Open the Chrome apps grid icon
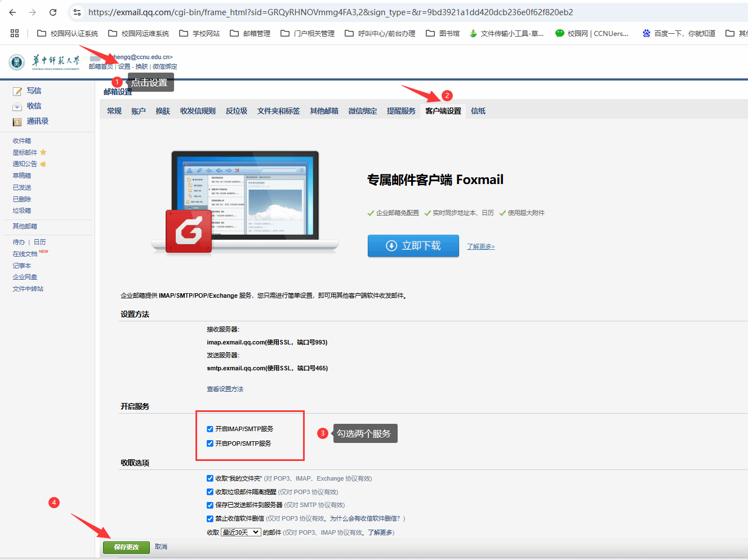Viewport: 748px width, 560px height. pos(15,33)
